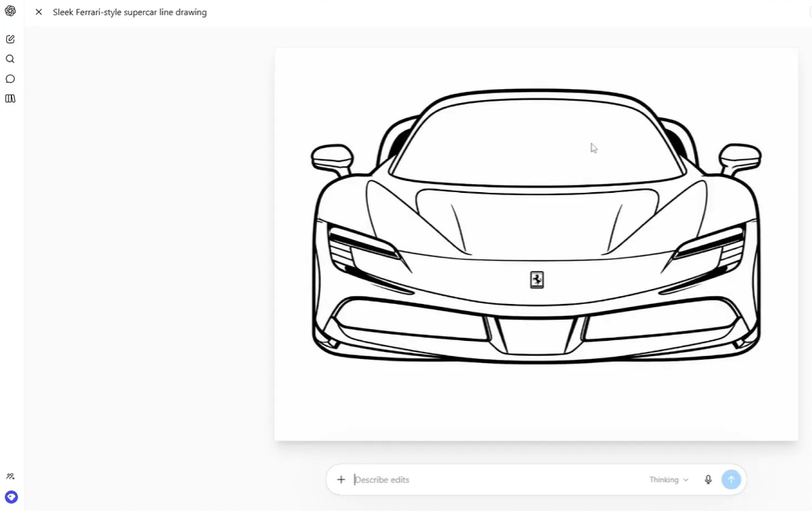Click the plus attach button
Viewport: 812px width, 511px height.
[341, 480]
